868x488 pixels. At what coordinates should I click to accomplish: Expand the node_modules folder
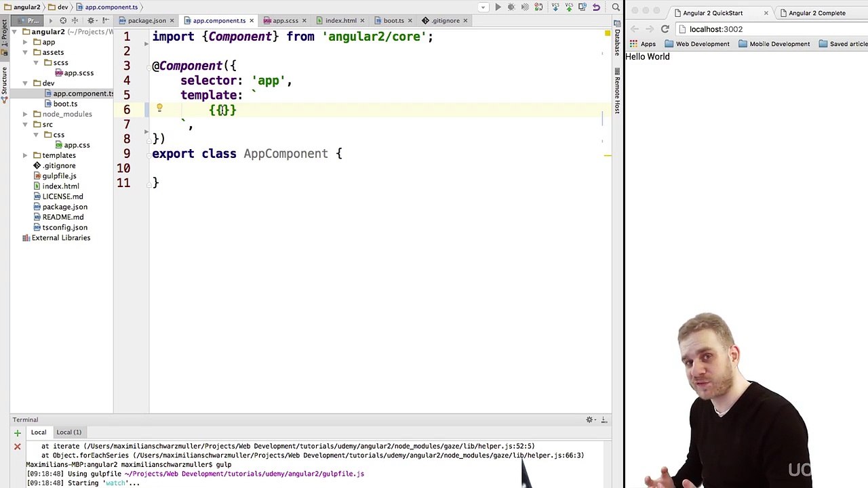pos(26,114)
